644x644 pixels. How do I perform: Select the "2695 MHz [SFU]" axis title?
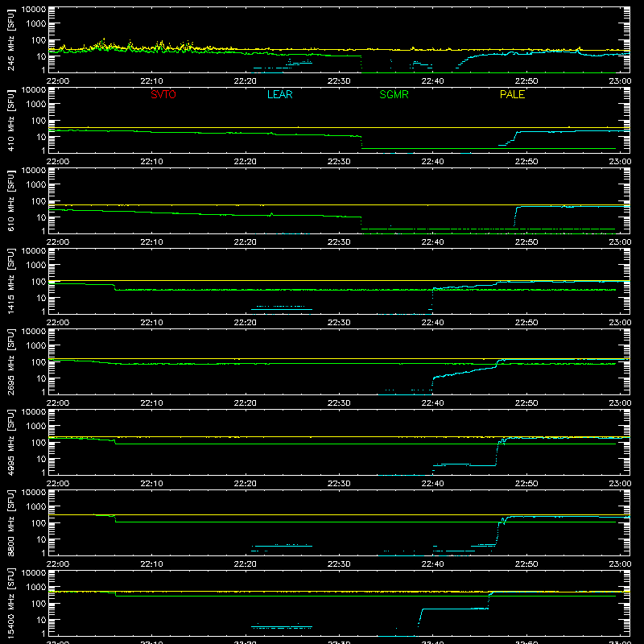coord(10,361)
